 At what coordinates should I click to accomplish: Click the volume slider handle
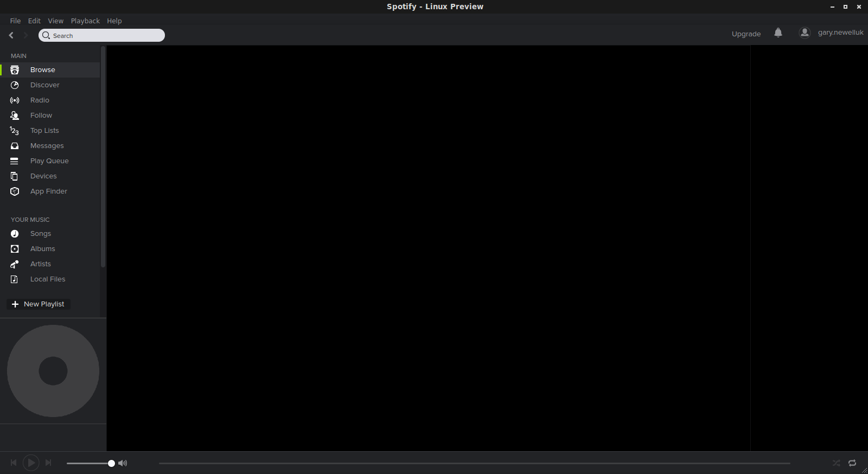111,463
